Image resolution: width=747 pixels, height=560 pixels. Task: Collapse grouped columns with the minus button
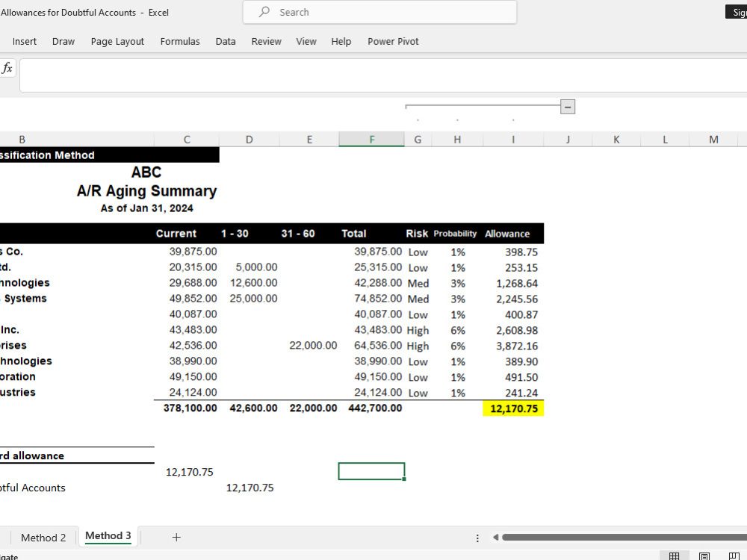(568, 107)
